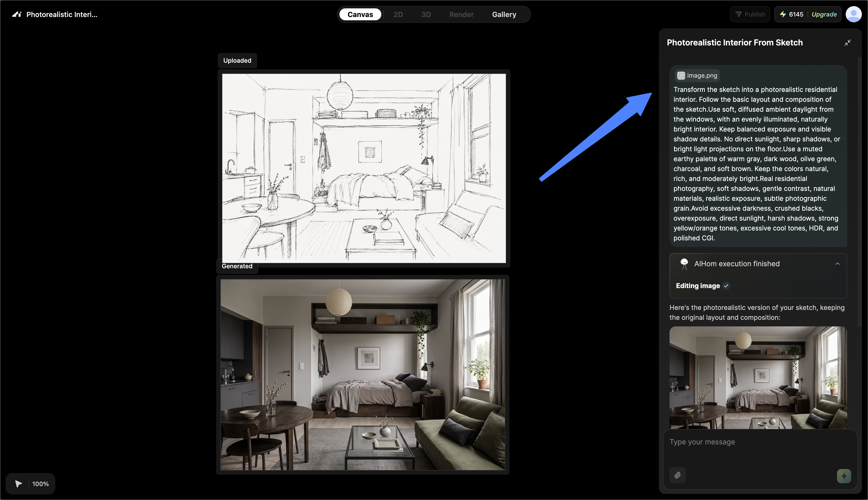The width and height of the screenshot is (868, 500).
Task: Click the Uploaded label tag
Action: pos(237,60)
